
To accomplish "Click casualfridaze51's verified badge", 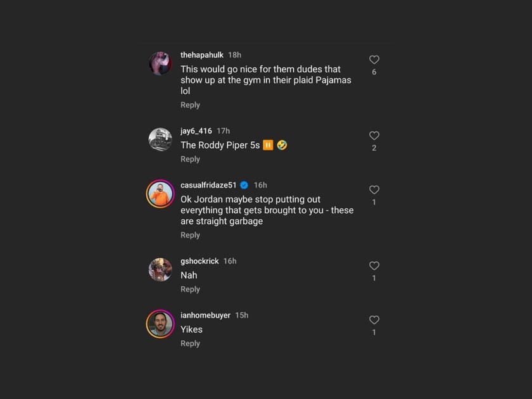I will pyautogui.click(x=244, y=185).
